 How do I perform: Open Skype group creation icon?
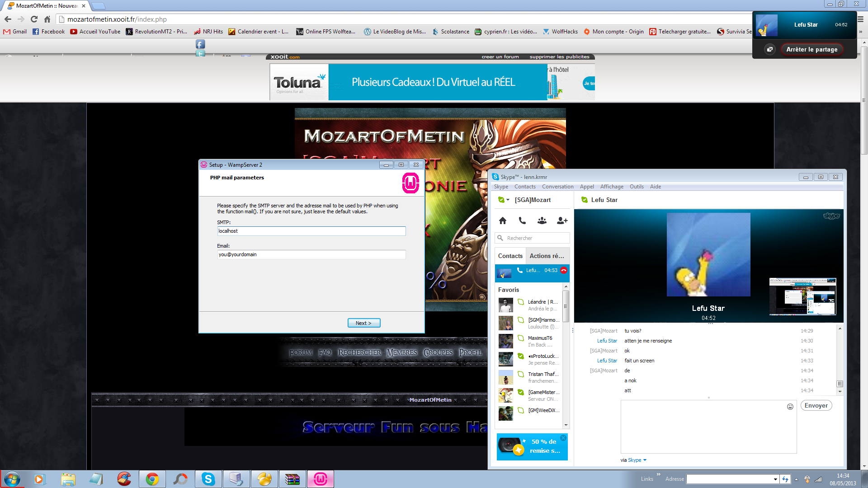pyautogui.click(x=542, y=221)
